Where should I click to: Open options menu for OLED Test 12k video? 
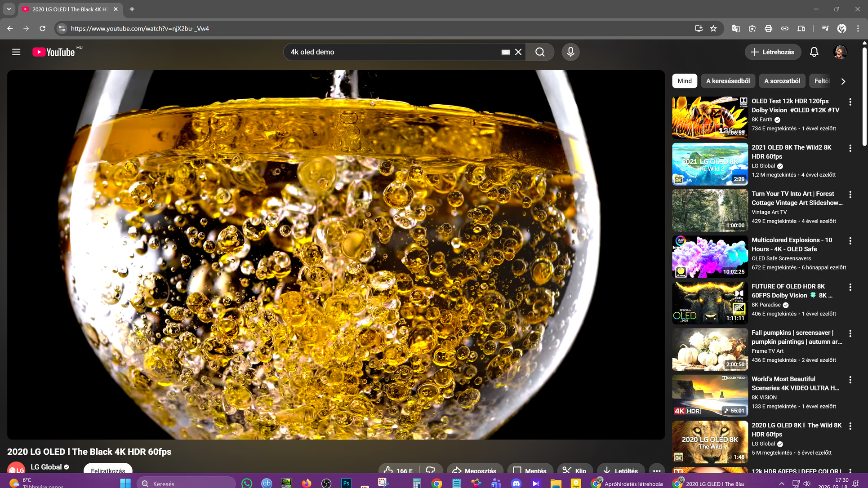click(850, 102)
